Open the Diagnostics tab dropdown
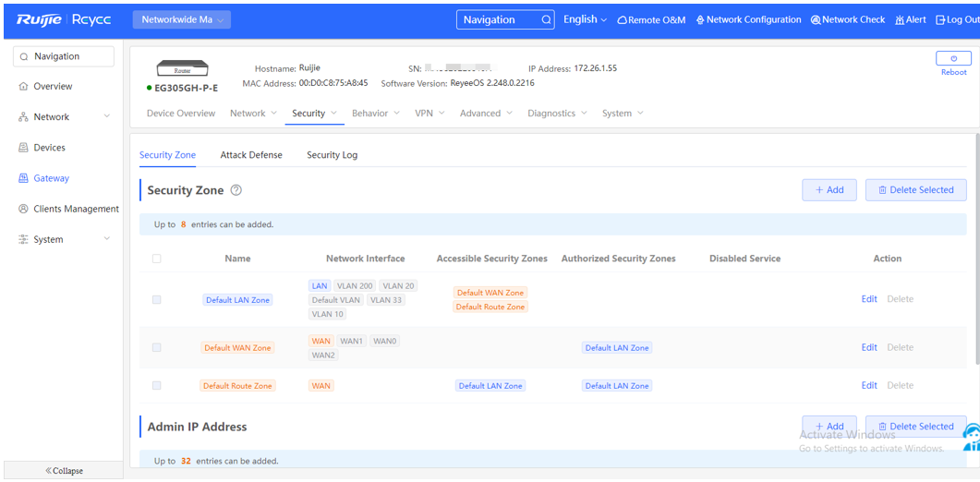Image resolution: width=980 pixels, height=482 pixels. coord(558,114)
